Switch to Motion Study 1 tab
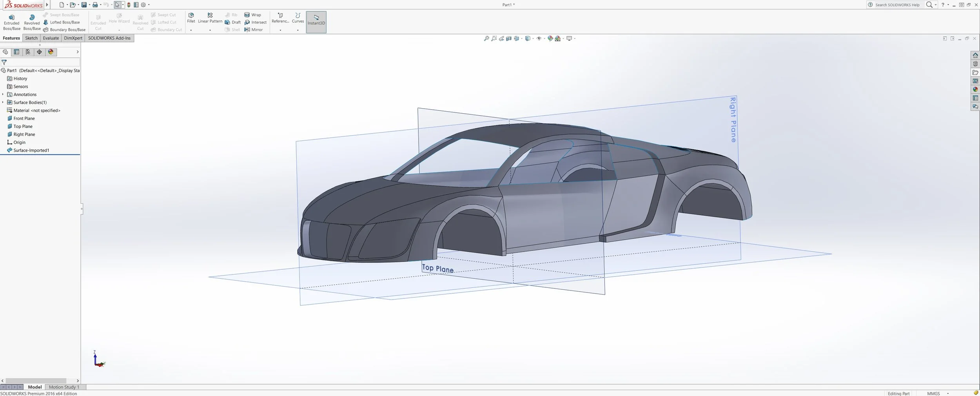The width and height of the screenshot is (980, 396). 64,387
